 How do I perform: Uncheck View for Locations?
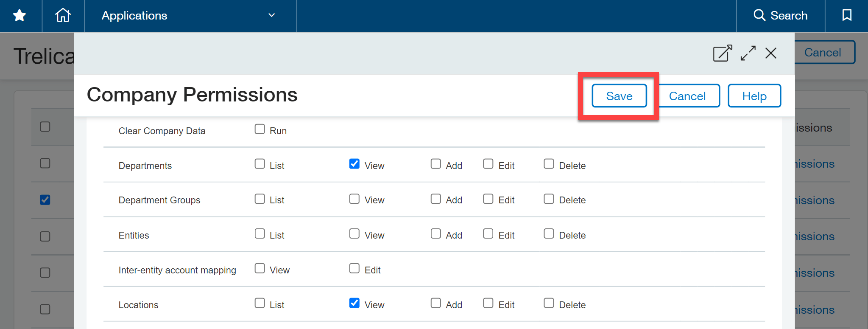(354, 303)
